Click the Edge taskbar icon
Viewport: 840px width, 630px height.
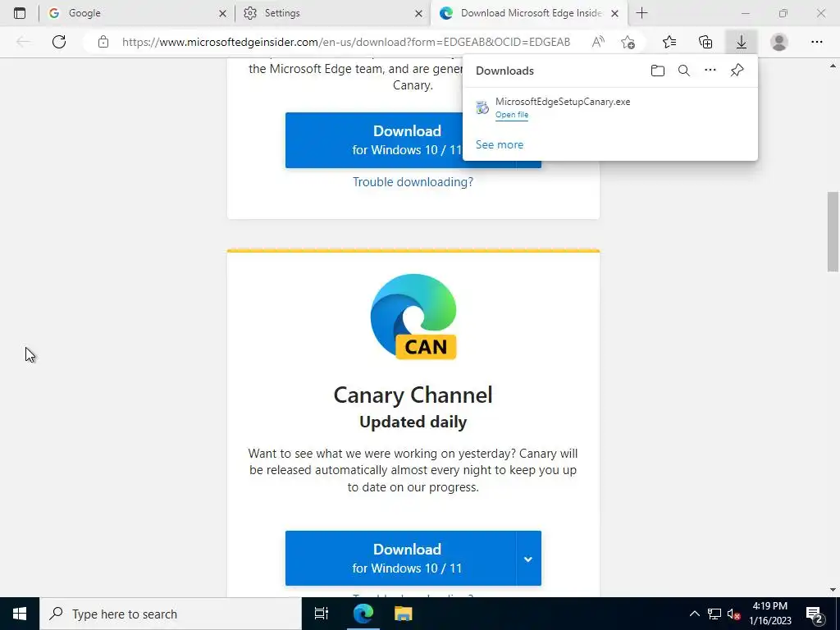(x=363, y=614)
